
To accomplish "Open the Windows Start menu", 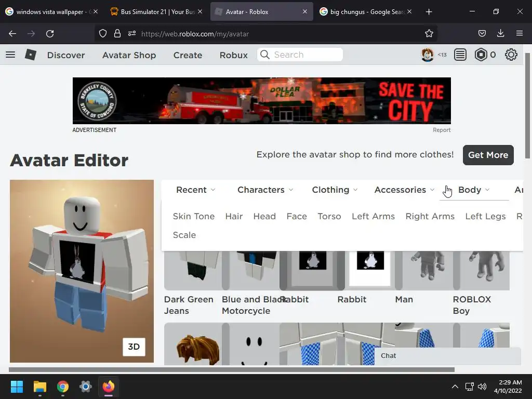I will click(x=17, y=387).
